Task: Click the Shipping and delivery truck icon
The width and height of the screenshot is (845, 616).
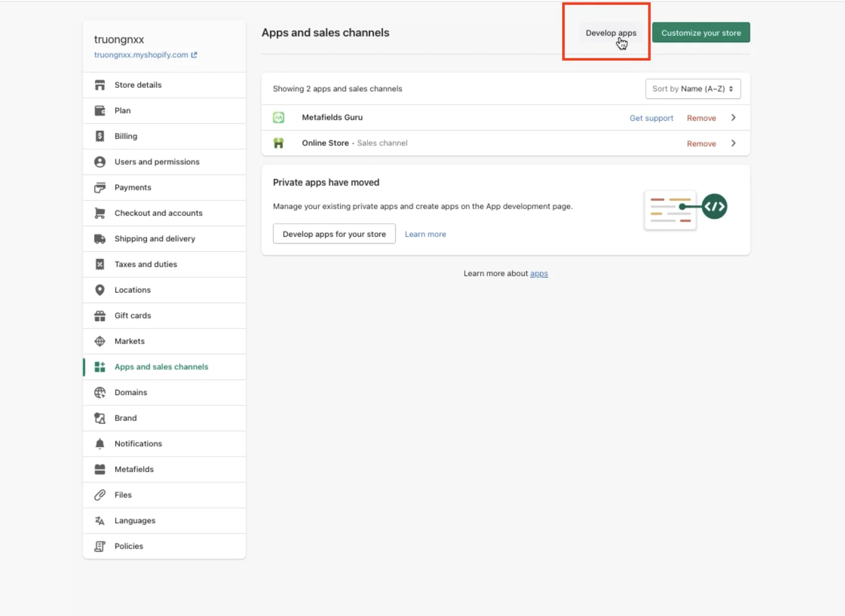Action: click(x=100, y=238)
